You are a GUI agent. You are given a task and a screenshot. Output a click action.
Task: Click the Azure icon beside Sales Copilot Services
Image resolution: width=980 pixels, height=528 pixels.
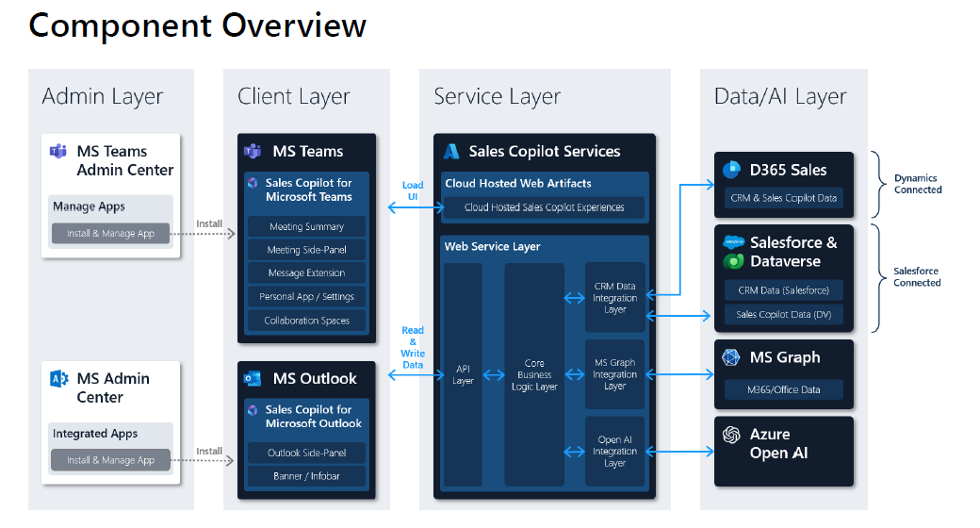451,152
